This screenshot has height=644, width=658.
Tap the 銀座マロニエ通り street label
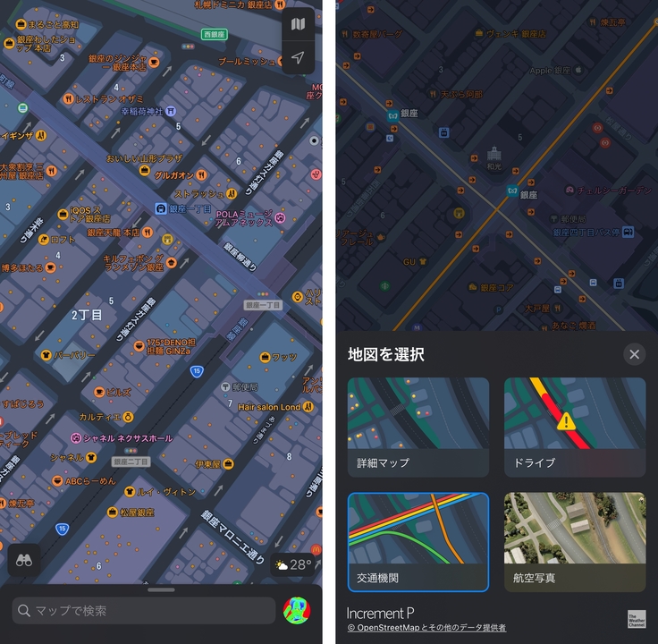click(x=233, y=537)
